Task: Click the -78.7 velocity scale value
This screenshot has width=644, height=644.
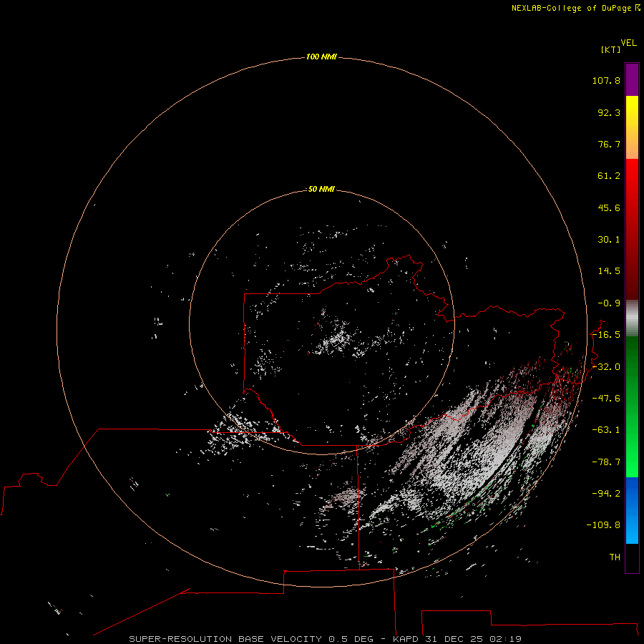Action: (606, 462)
